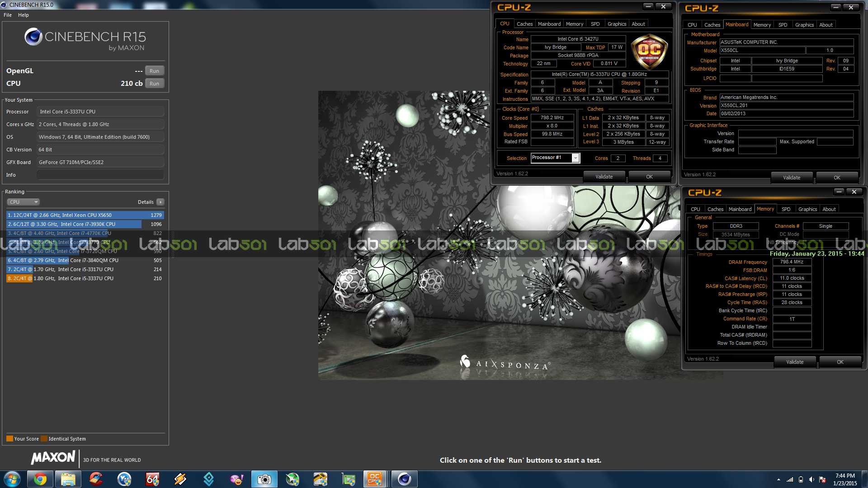Click OK in CPU-Z memory window
The height and width of the screenshot is (488, 868).
pyautogui.click(x=840, y=362)
